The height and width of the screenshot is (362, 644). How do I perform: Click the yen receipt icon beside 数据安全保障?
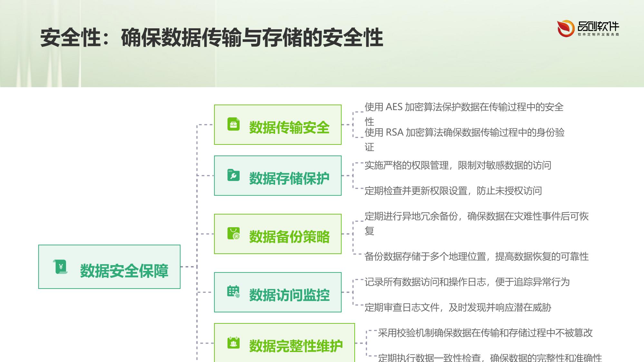[60, 267]
